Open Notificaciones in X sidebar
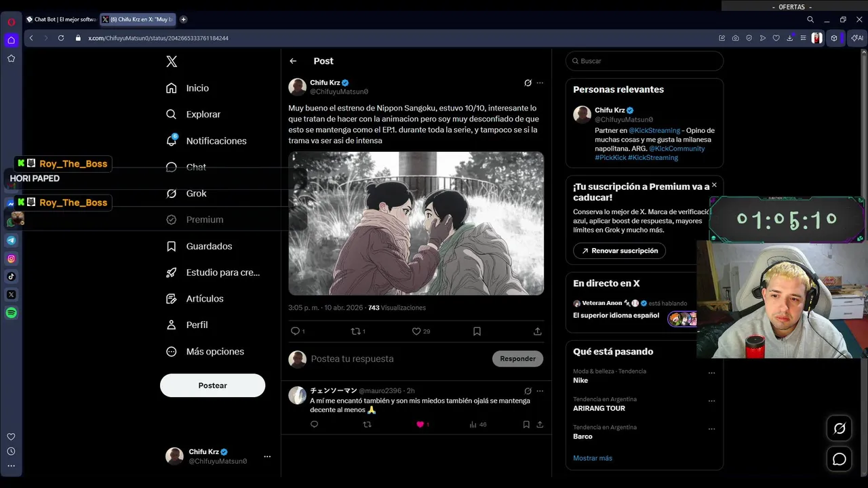The image size is (868, 488). [x=206, y=141]
